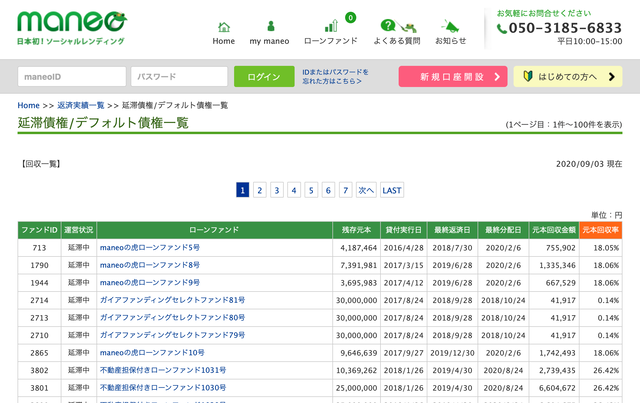Viewport: 640px width, 403px height.
Task: Click the 運営状況 column header
Action: click(79, 230)
